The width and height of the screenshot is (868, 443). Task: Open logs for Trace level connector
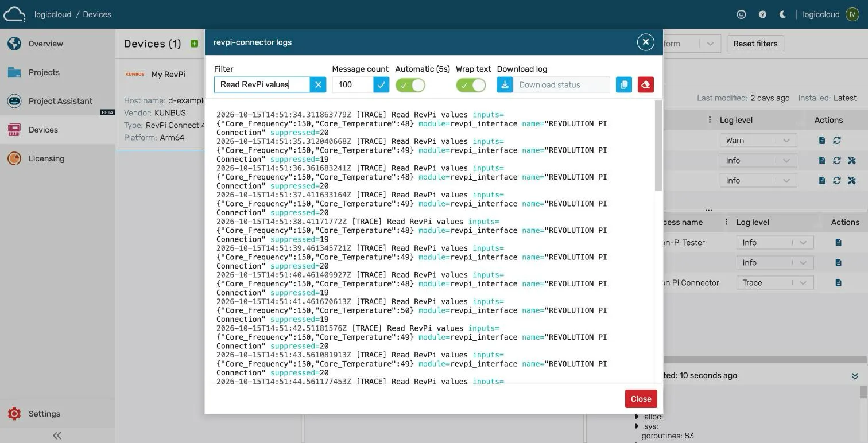[x=839, y=283]
